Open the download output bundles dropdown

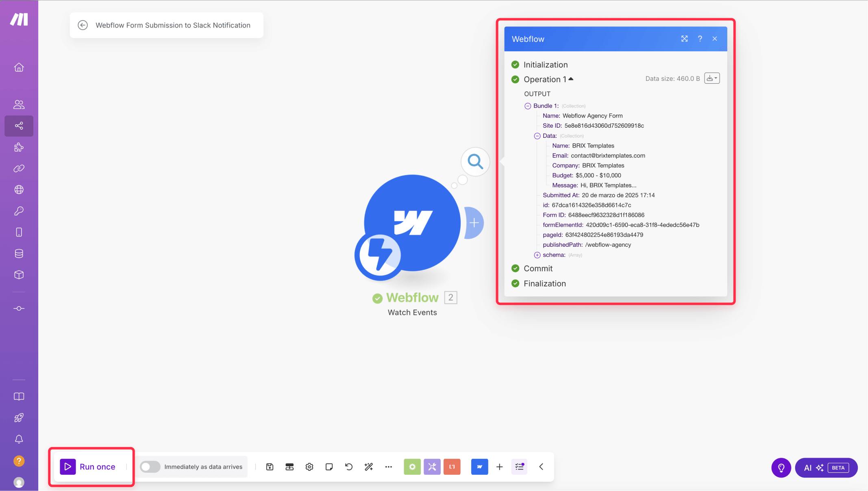[x=712, y=78]
